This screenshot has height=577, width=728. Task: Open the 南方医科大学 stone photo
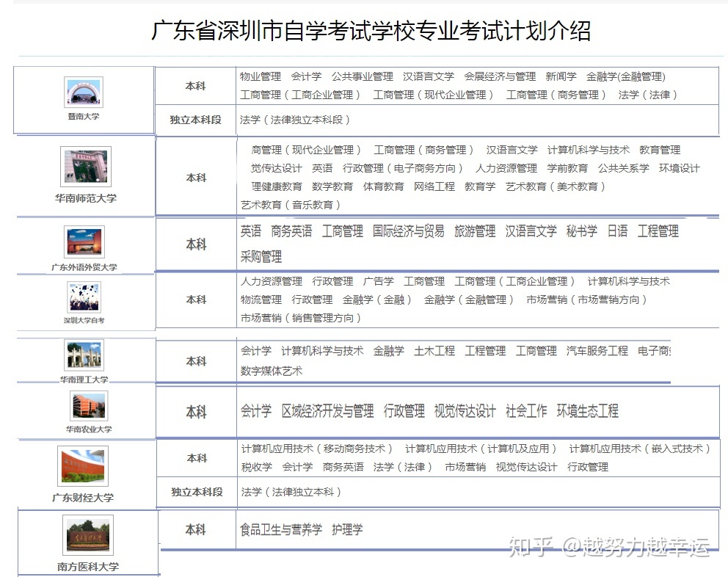tap(88, 534)
